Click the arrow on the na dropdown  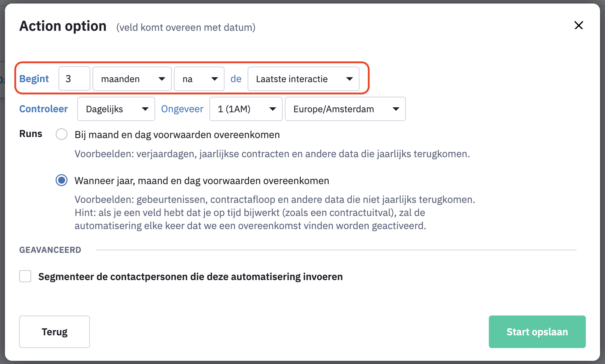[x=215, y=79]
